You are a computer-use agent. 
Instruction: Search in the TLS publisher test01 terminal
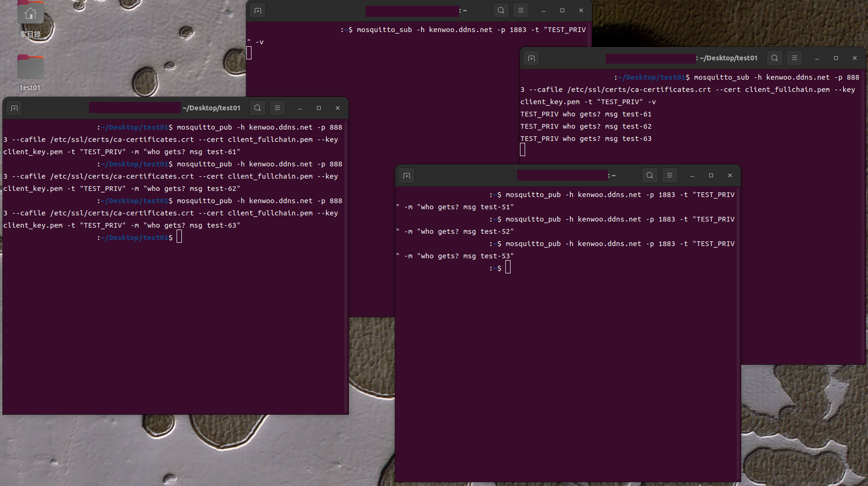[258, 108]
